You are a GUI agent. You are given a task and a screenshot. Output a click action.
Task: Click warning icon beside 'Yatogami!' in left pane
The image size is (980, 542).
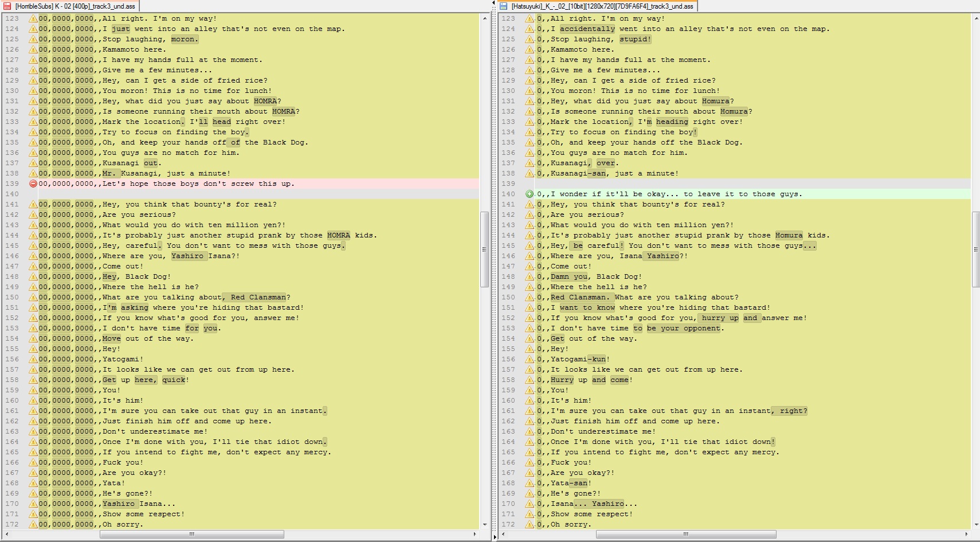[33, 359]
